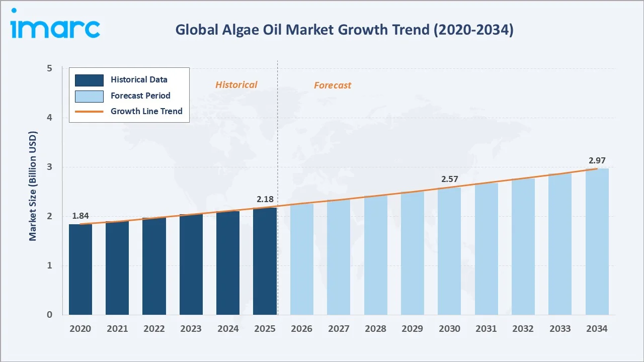Click the x-axis label 2026

(x=302, y=329)
